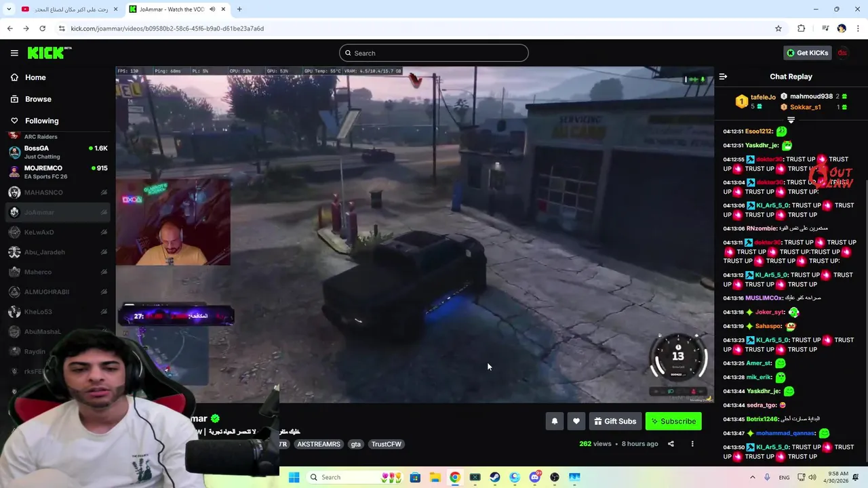The height and width of the screenshot is (488, 868).
Task: Click mlk_erik username in chat
Action: [759, 378]
